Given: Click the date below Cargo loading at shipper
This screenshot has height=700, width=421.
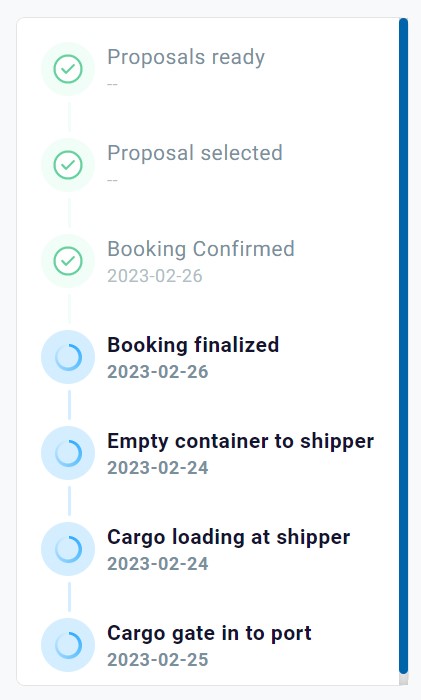Looking at the screenshot, I should [x=158, y=564].
